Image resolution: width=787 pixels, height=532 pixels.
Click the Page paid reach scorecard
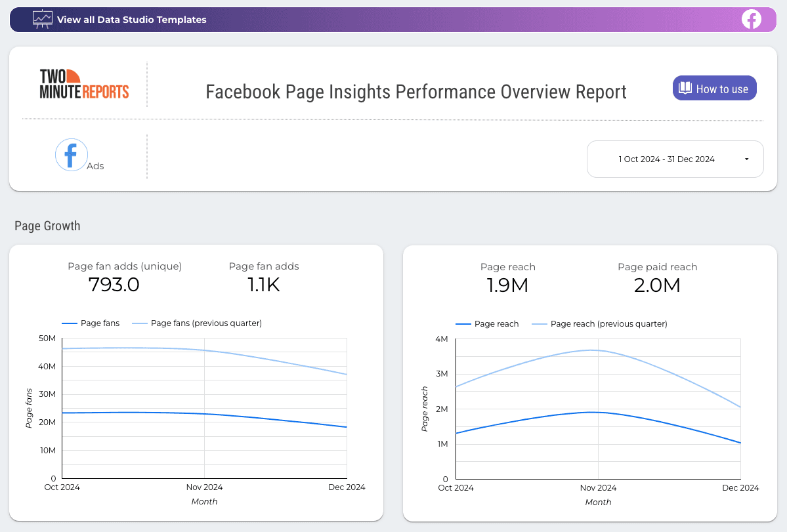pyautogui.click(x=657, y=276)
